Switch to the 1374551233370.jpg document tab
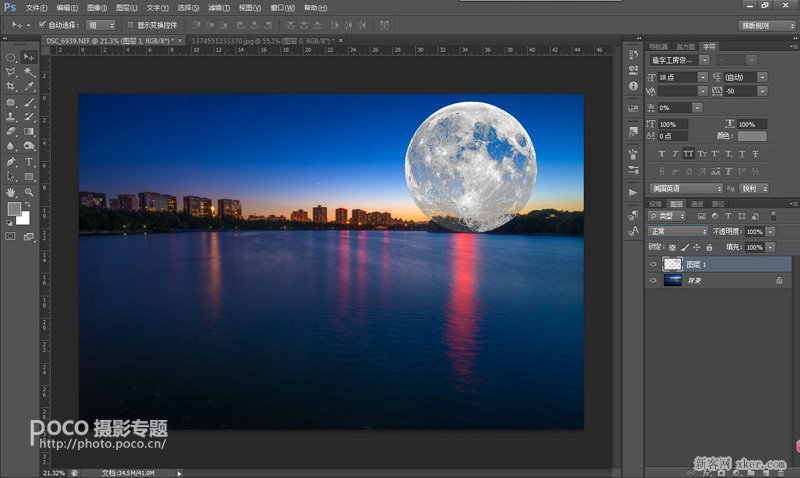Image resolution: width=800 pixels, height=478 pixels. pos(263,41)
